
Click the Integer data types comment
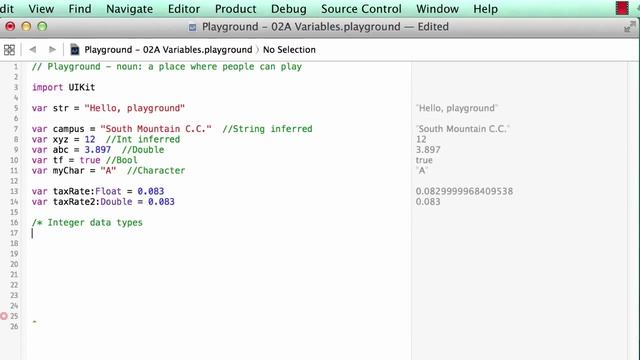point(87,222)
